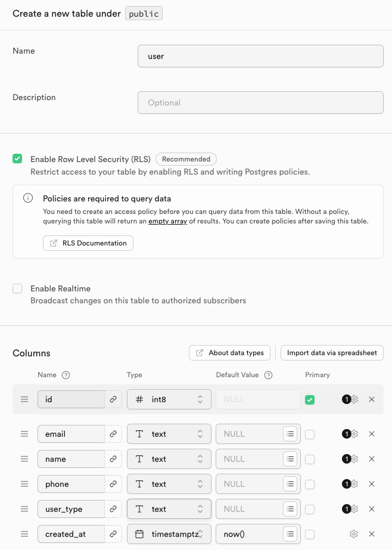
Task: Open the About data types link
Action: pos(230,353)
